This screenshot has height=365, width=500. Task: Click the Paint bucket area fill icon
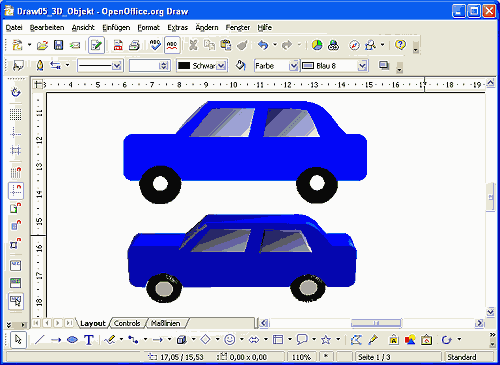click(x=240, y=65)
